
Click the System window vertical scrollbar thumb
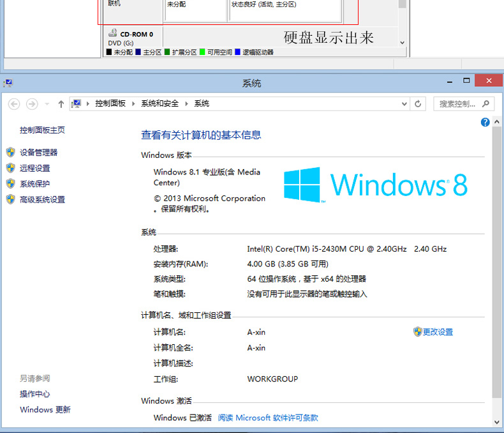coord(496,262)
